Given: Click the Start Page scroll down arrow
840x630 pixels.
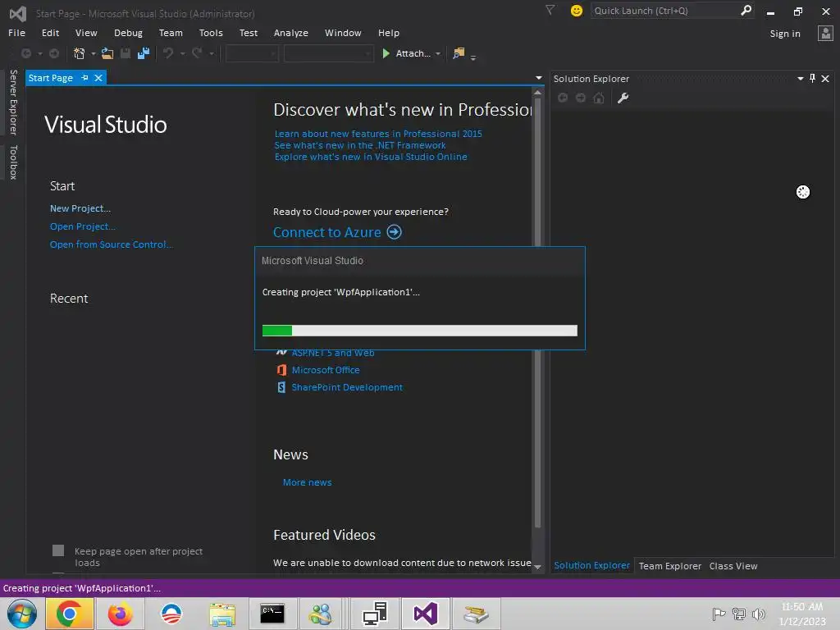Looking at the screenshot, I should 537,567.
